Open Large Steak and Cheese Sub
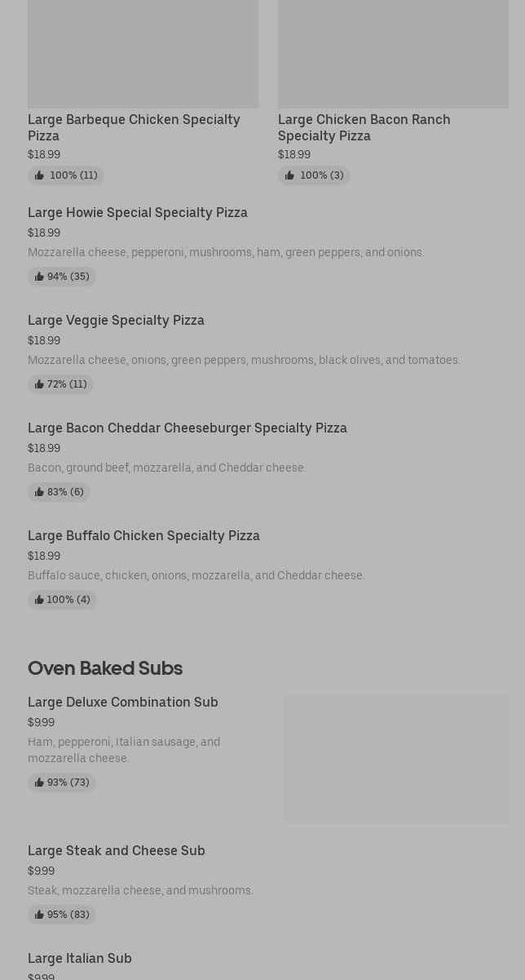525x980 pixels. click(117, 850)
